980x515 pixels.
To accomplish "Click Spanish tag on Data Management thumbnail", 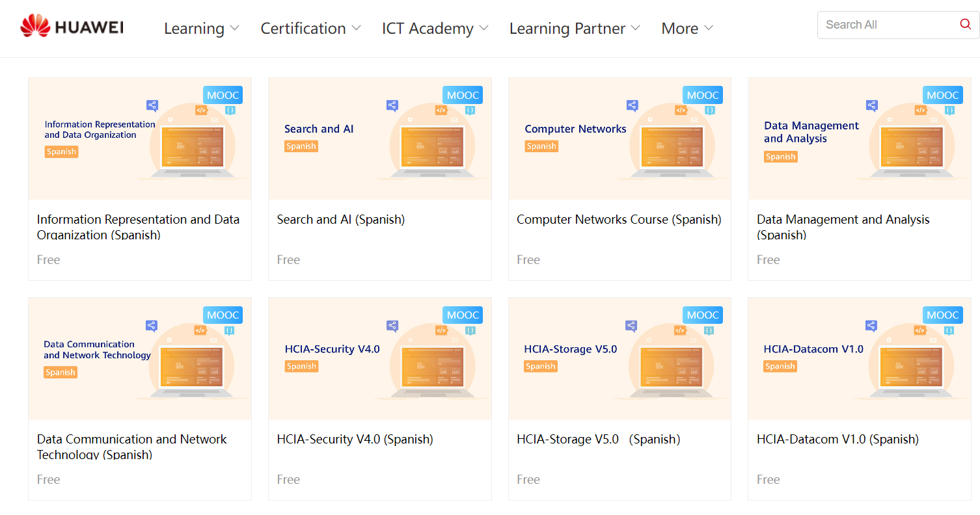I will [x=780, y=157].
